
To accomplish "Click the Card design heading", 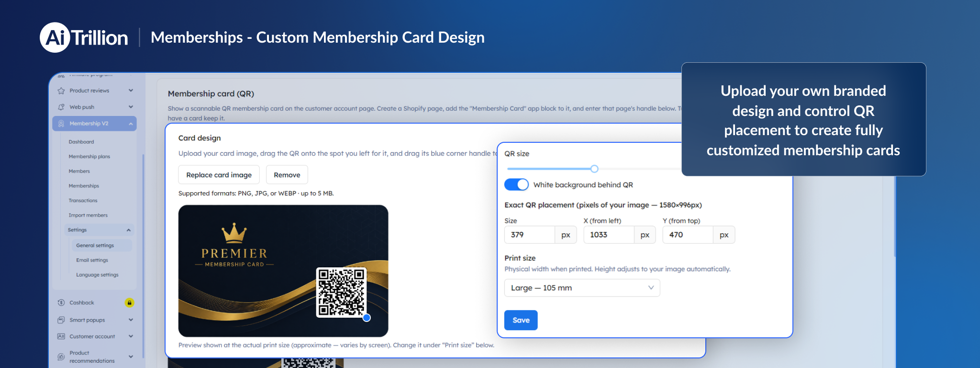I will 200,138.
